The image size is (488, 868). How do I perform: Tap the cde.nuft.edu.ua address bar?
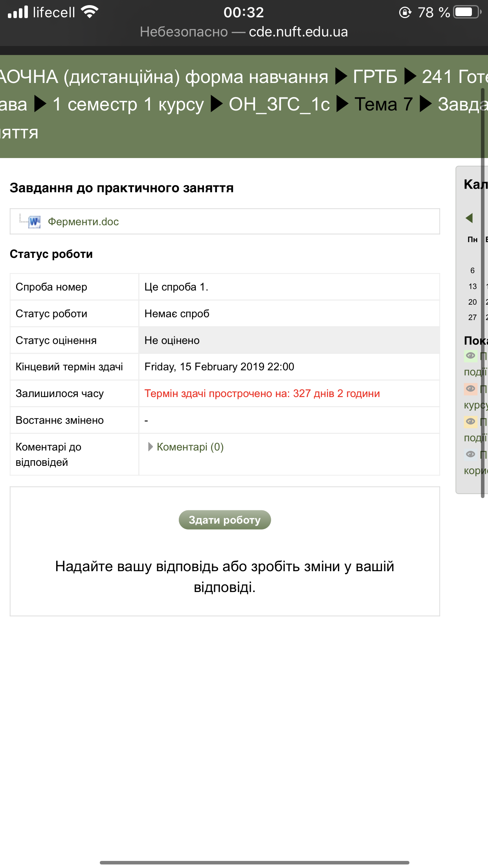244,32
